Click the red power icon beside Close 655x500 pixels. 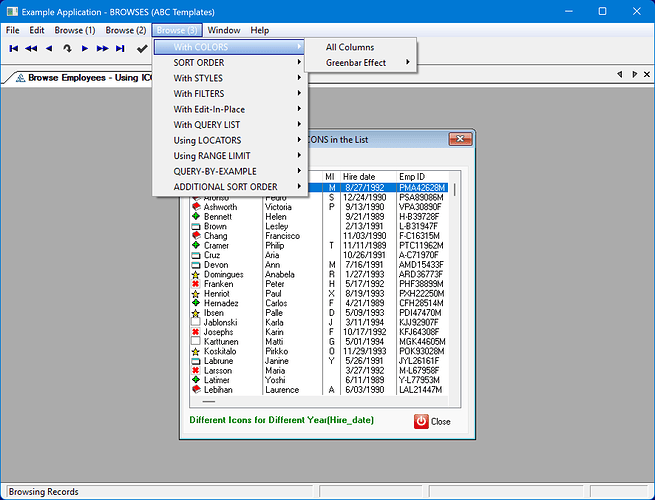point(421,421)
